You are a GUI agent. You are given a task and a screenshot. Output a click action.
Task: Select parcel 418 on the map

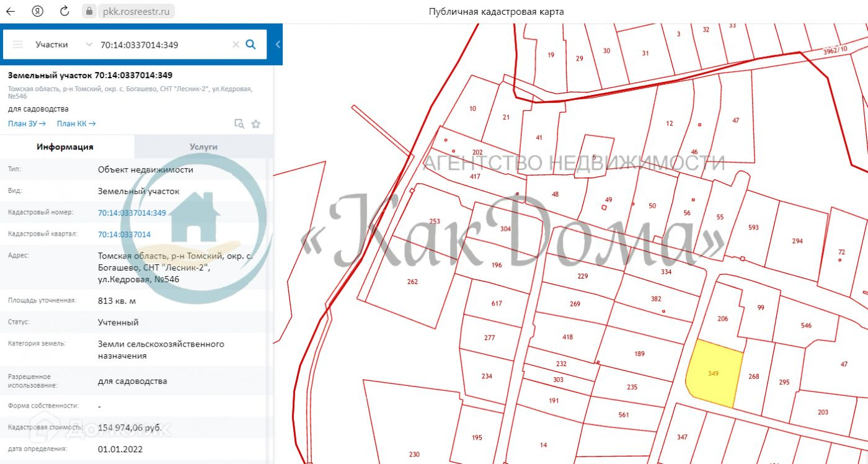[567, 337]
